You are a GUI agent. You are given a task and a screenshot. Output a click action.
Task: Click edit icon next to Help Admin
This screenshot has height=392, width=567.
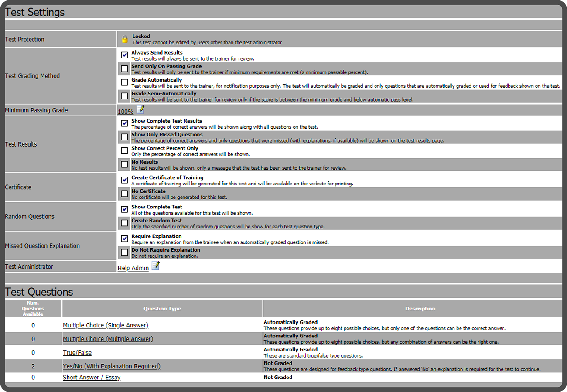(155, 266)
